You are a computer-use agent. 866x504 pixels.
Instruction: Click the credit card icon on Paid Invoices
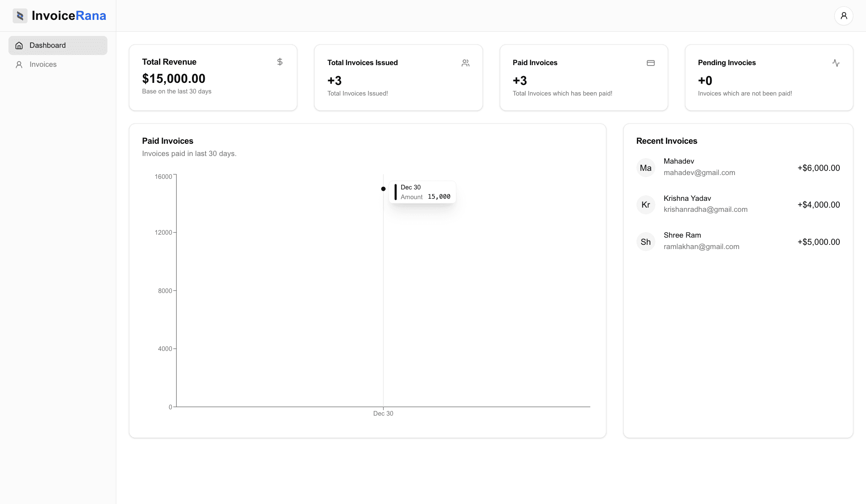[651, 63]
